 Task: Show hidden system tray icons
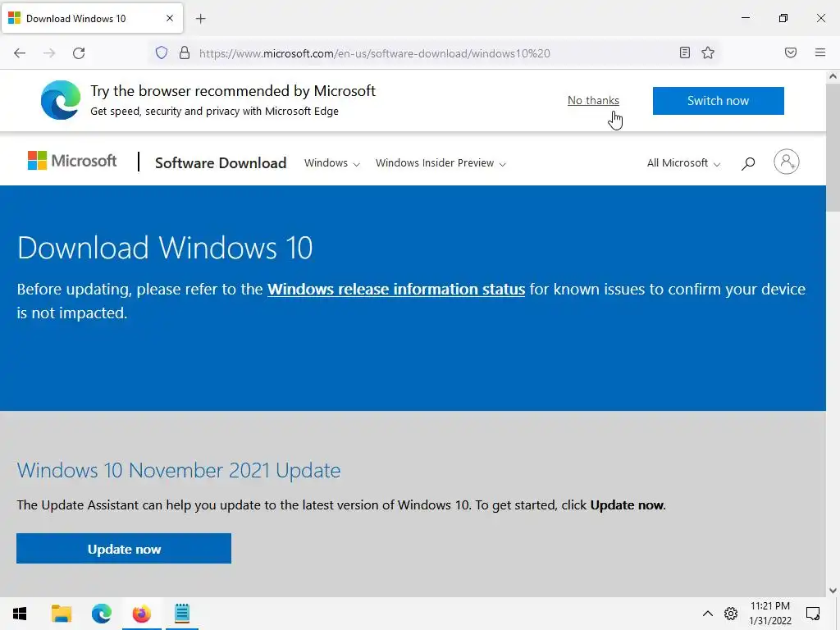click(707, 614)
